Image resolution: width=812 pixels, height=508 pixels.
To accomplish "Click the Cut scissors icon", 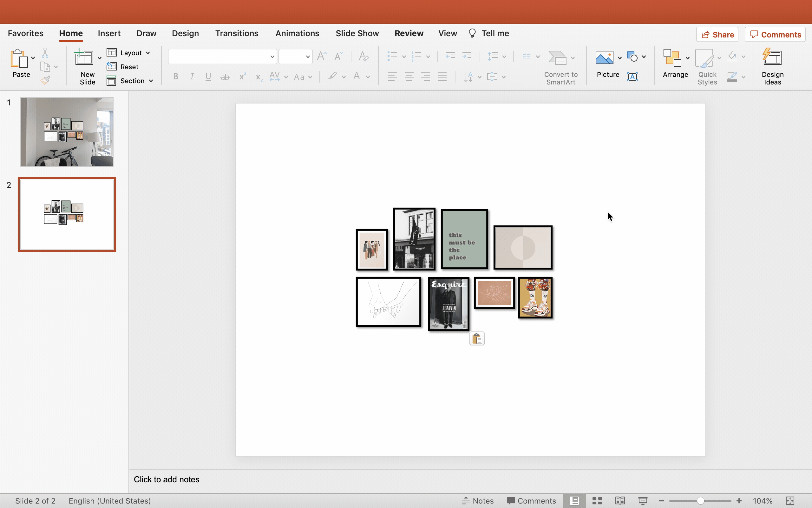I will [45, 53].
